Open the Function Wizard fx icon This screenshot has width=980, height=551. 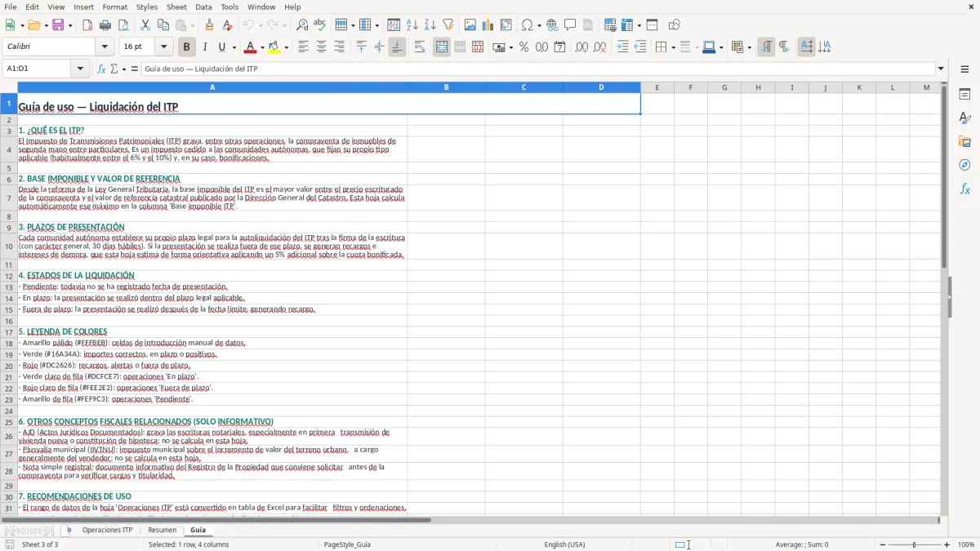point(101,69)
